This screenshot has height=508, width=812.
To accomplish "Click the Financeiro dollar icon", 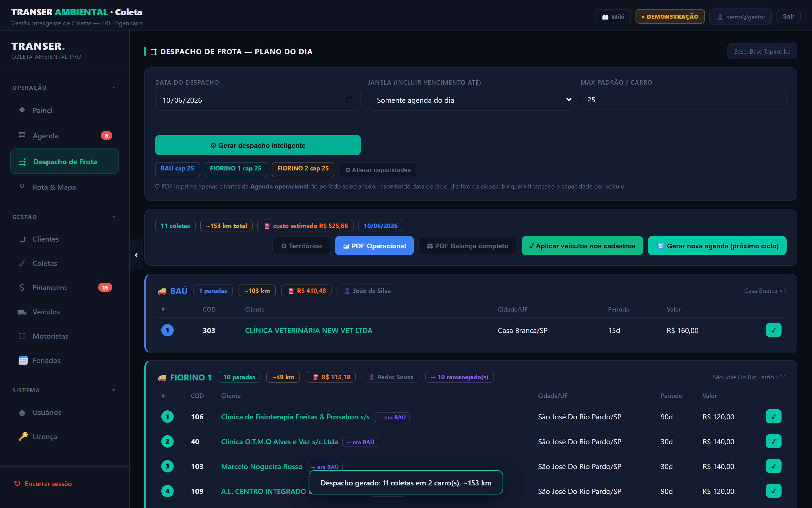I will point(22,288).
